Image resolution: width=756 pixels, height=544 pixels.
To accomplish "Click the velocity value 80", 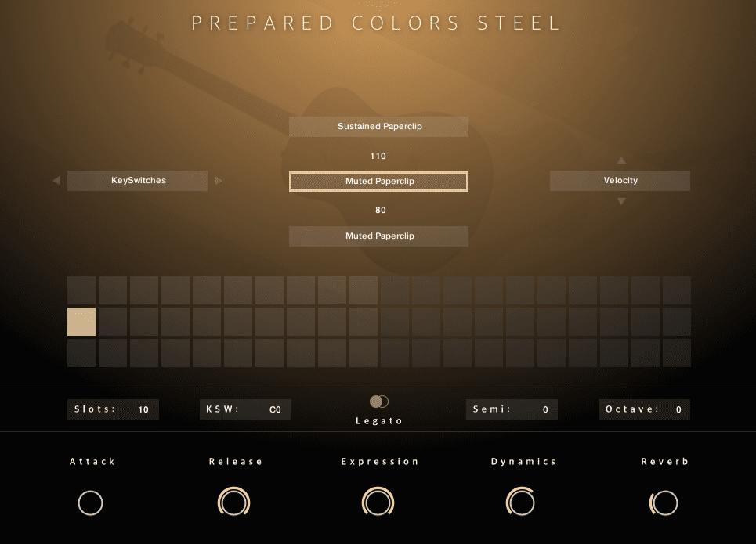I will (x=380, y=210).
